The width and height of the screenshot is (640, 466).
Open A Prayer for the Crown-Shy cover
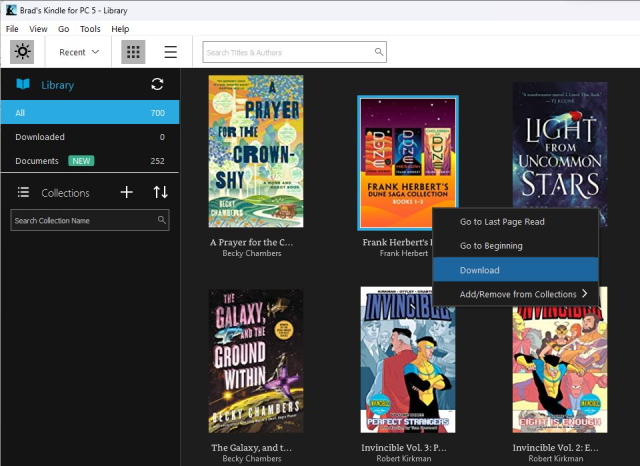[255, 151]
